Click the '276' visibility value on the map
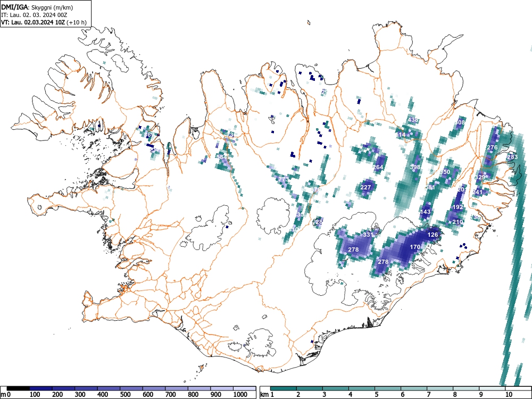Image resolution: width=532 pixels, height=399 pixels. (x=492, y=147)
